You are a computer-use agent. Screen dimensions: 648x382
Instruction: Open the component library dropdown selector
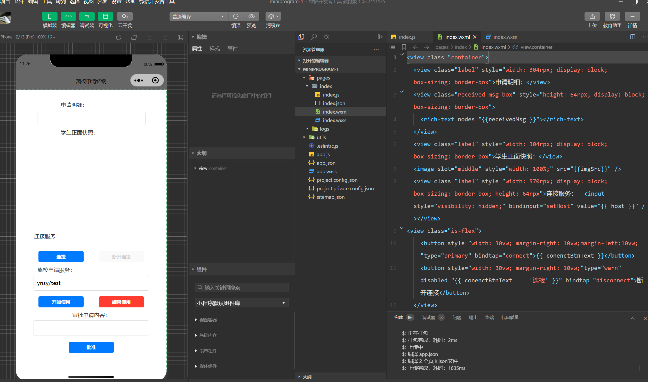241,303
